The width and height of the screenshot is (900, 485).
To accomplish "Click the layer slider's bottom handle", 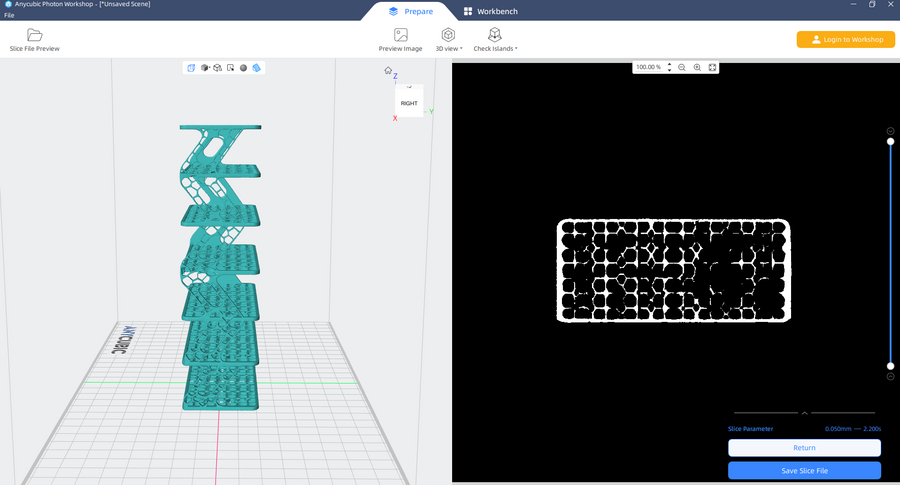I will click(x=890, y=366).
